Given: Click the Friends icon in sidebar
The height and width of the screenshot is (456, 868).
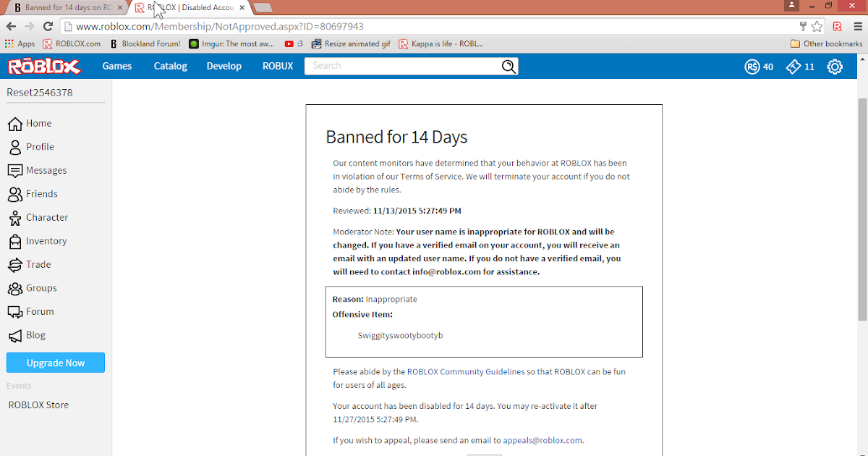Looking at the screenshot, I should click(14, 194).
